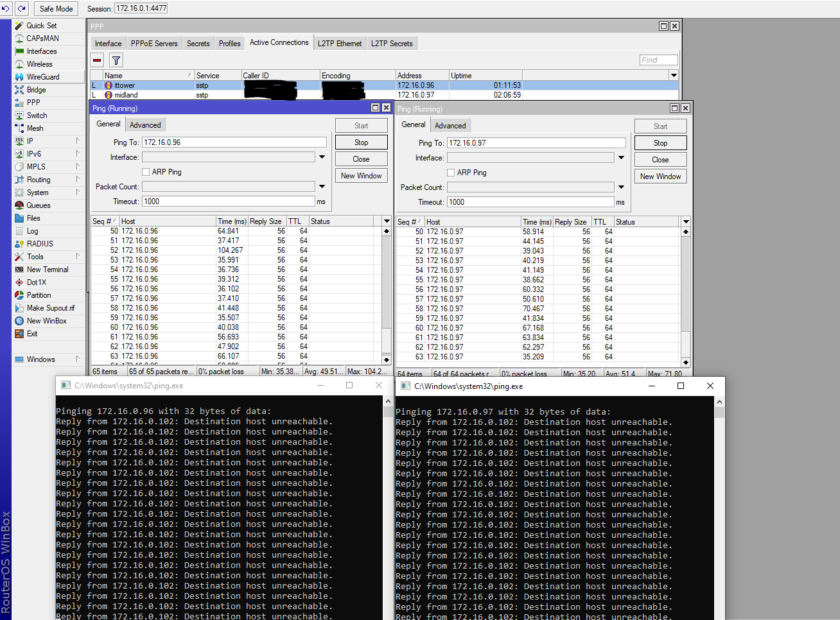Open Mesh menu entry
The width and height of the screenshot is (840, 620).
click(x=35, y=128)
